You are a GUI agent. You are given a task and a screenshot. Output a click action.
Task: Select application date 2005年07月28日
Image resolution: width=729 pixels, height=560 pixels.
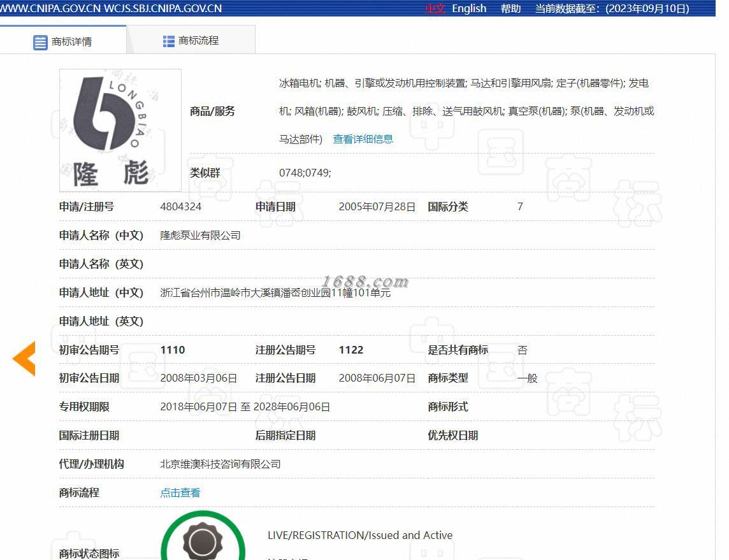pos(377,207)
